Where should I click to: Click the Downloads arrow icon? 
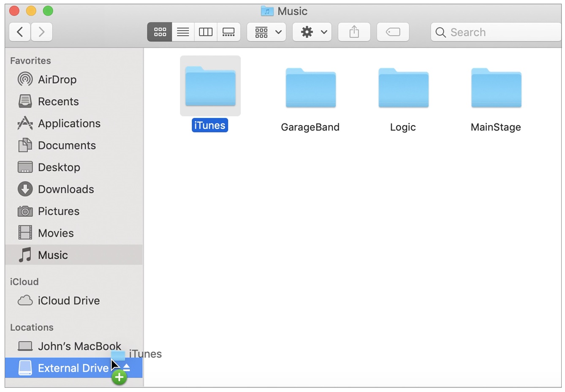coord(25,189)
